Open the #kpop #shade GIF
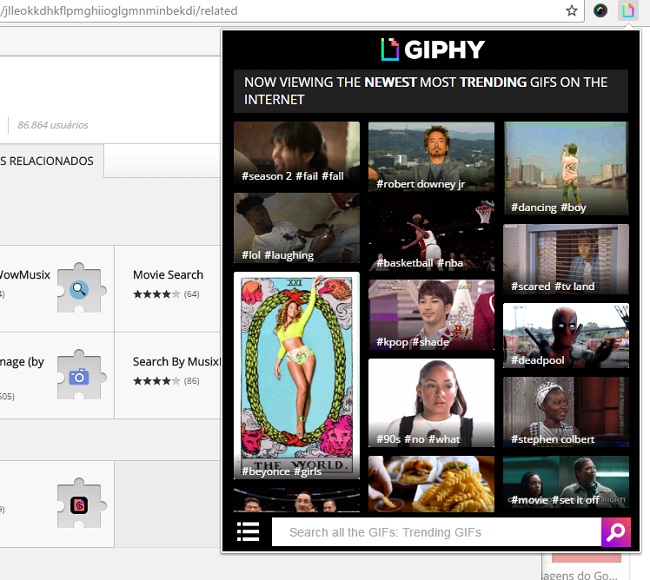Screen dimensions: 650x580 pos(431,315)
